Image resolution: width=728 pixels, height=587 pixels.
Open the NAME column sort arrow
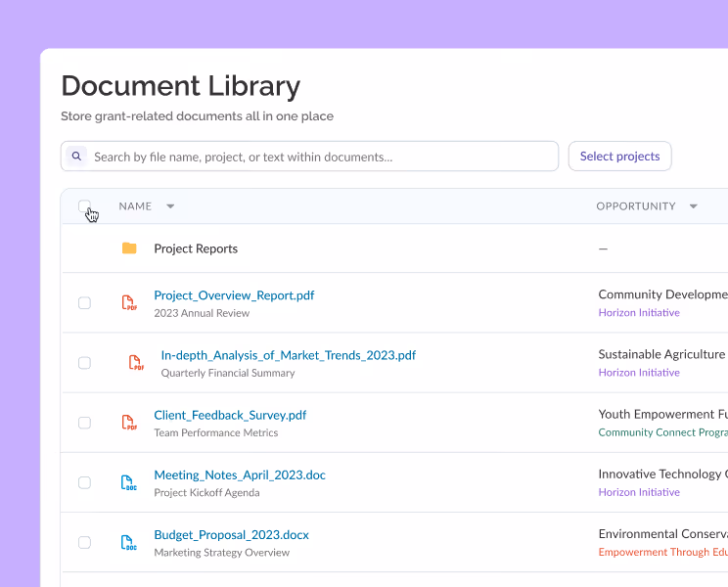170,206
